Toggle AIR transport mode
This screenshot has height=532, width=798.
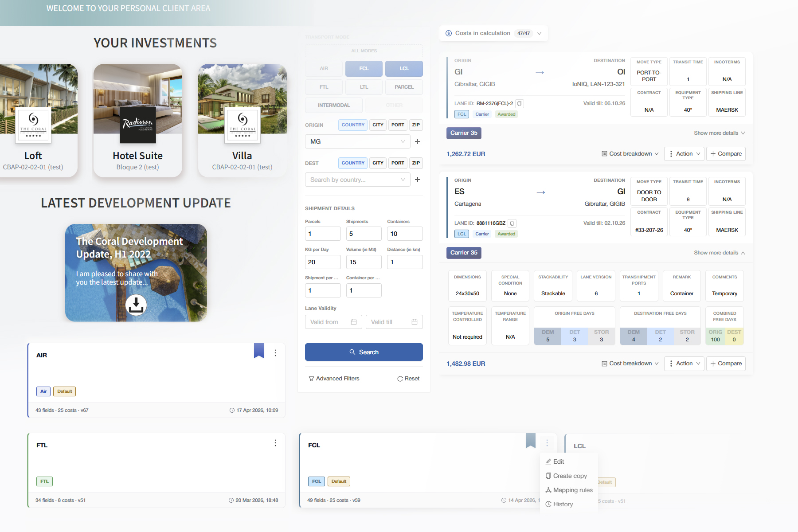(324, 69)
